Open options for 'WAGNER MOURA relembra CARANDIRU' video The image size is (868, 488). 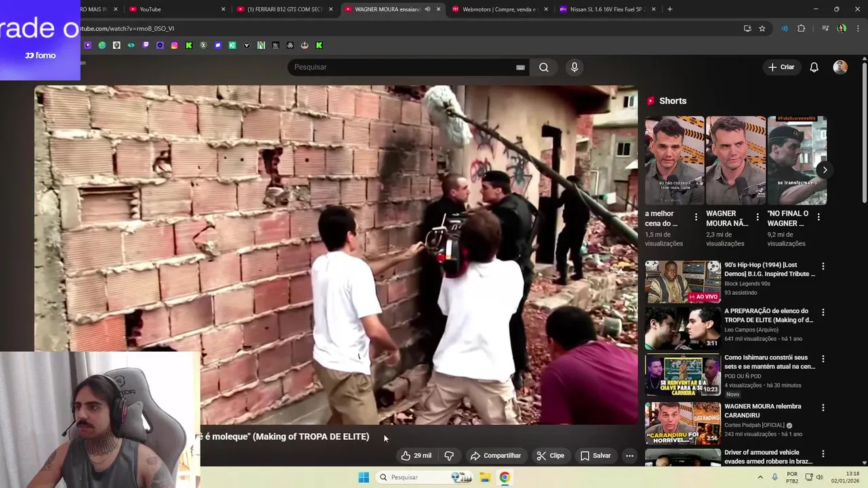(823, 408)
